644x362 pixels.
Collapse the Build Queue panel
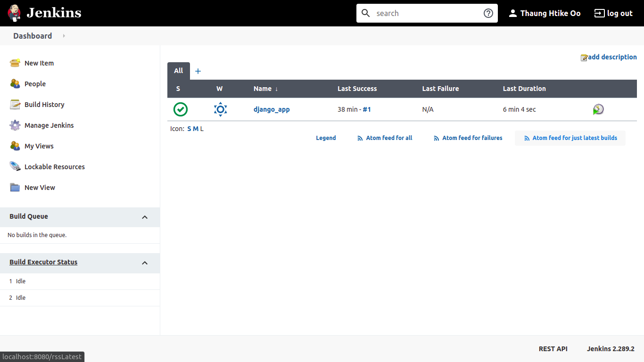(145, 217)
